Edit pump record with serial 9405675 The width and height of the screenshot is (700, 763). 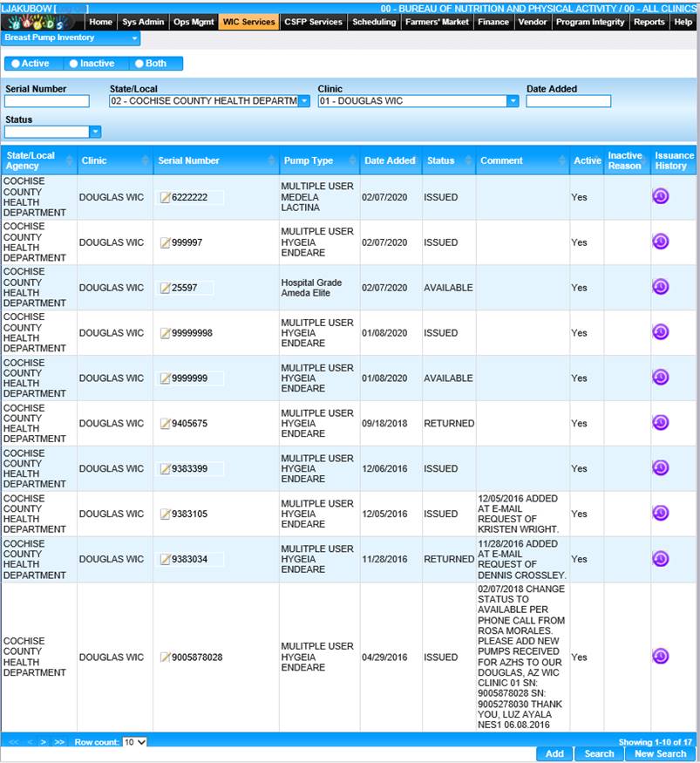click(x=166, y=423)
